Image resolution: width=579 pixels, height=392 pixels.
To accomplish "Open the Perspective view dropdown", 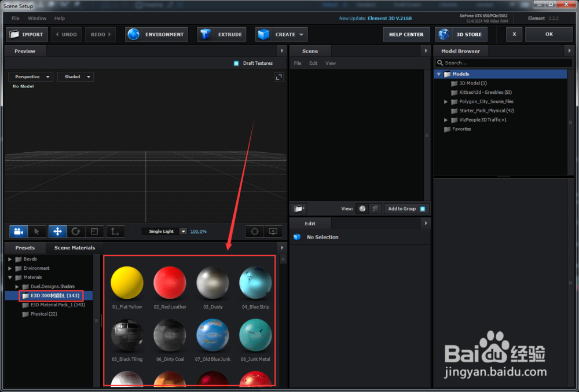I will click(x=31, y=77).
